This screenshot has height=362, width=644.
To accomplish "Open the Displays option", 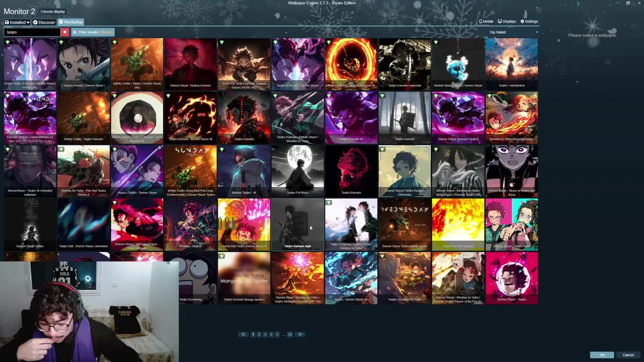I will pos(507,22).
